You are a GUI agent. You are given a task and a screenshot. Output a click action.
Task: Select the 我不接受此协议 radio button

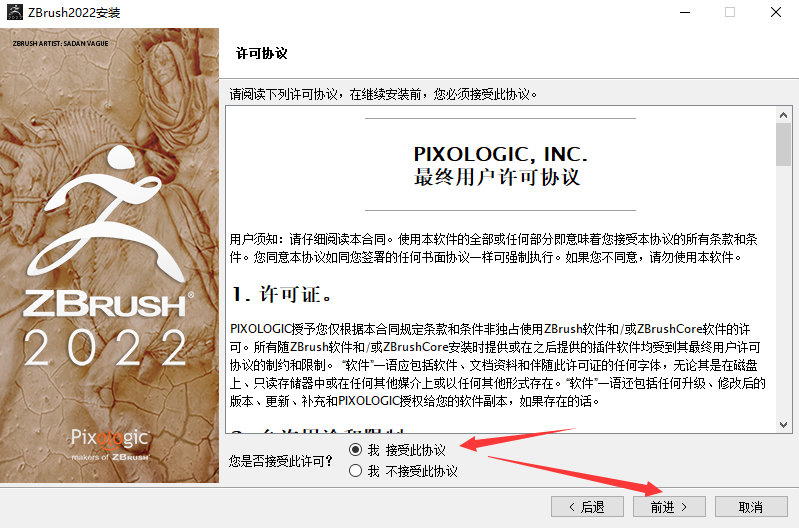tap(356, 470)
